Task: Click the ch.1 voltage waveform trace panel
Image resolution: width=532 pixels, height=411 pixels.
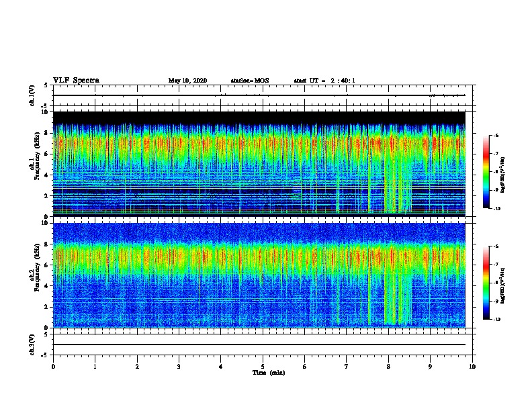Action: click(263, 95)
